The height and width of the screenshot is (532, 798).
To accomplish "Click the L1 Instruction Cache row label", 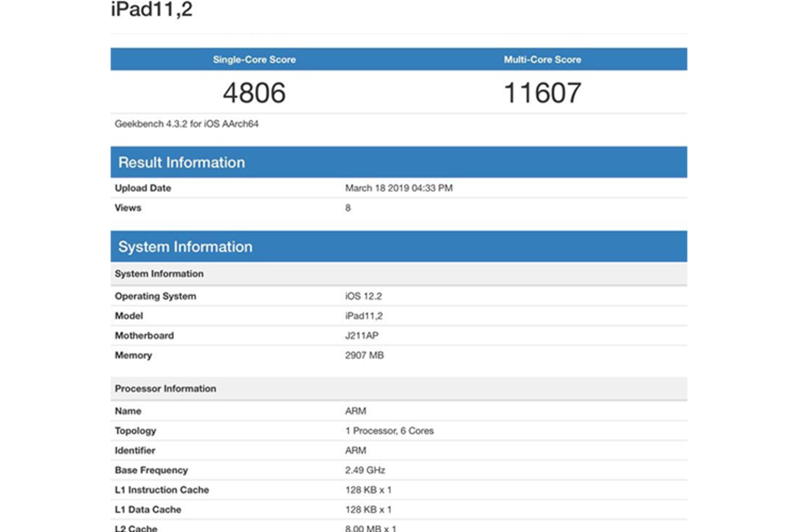I will [x=162, y=490].
